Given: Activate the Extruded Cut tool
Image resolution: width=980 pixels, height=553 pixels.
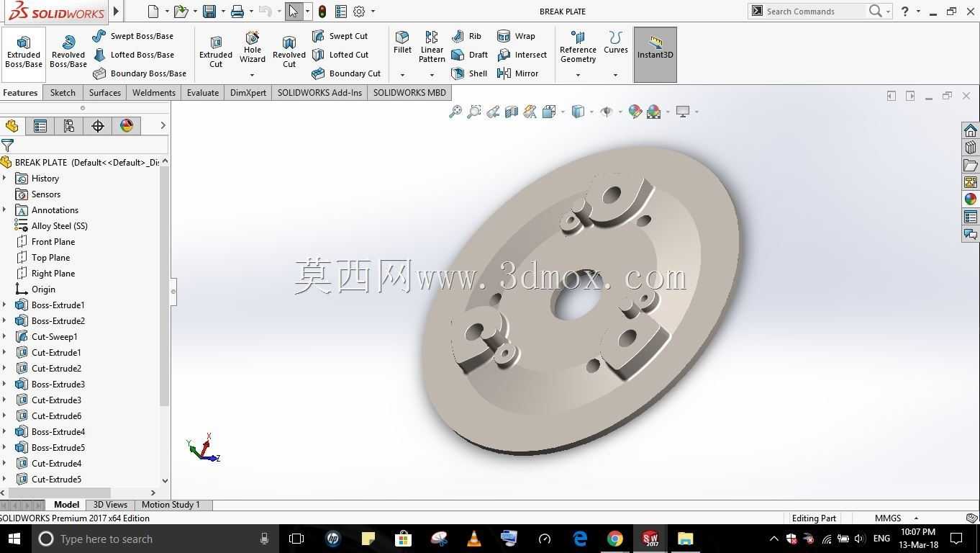Looking at the screenshot, I should click(x=216, y=53).
